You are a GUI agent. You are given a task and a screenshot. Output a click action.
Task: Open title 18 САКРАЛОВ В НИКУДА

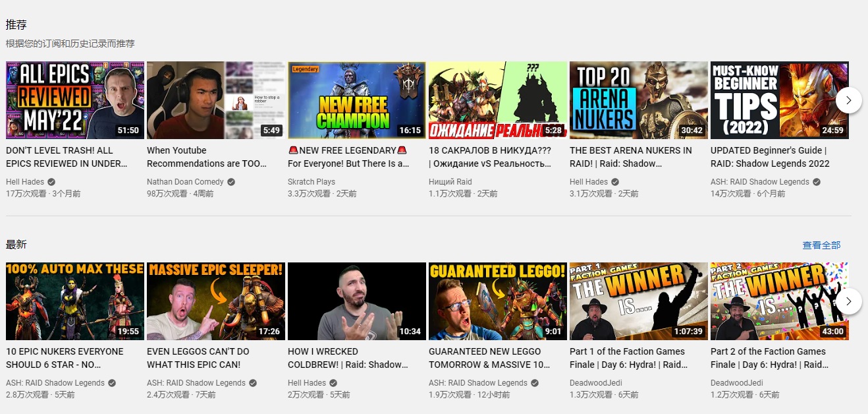490,157
